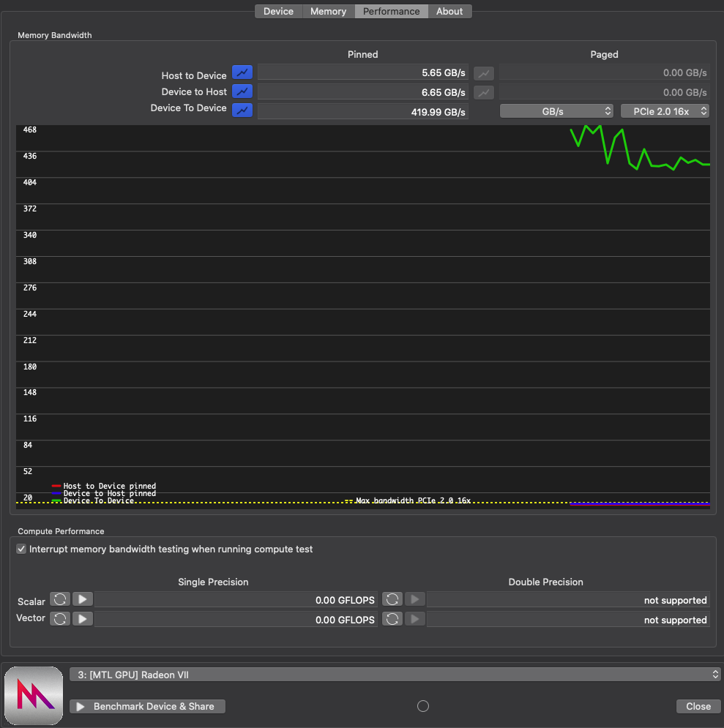Click the Metal app logo icon
The image size is (724, 728).
pos(34,696)
